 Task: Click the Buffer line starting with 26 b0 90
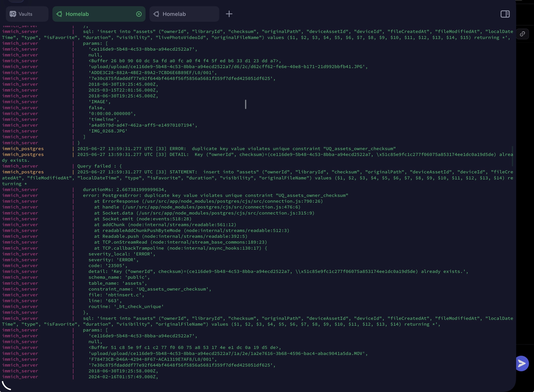(185, 61)
